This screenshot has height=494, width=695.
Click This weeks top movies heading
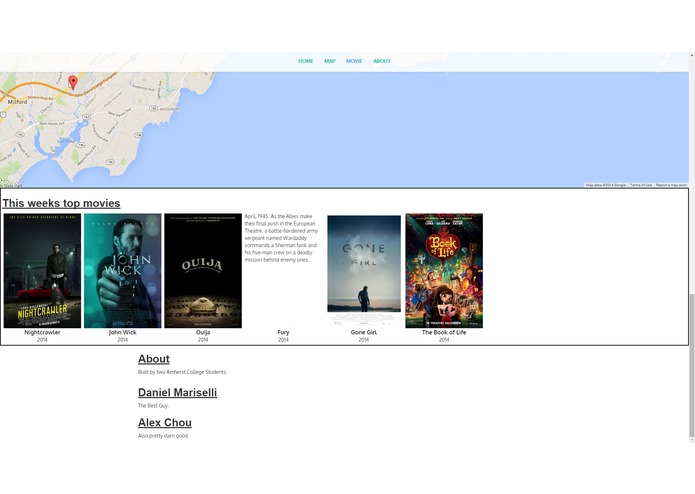[x=61, y=203]
